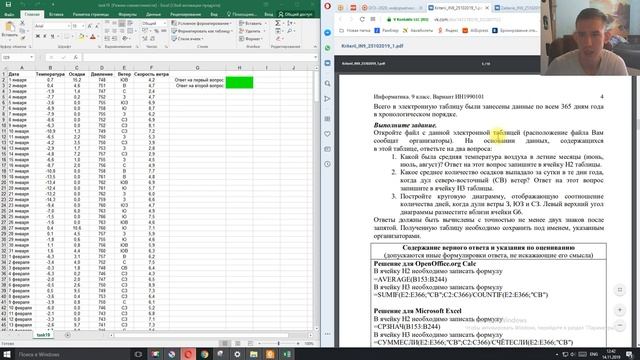Open WhatsApp in Opera sidebar

[x=328, y=48]
